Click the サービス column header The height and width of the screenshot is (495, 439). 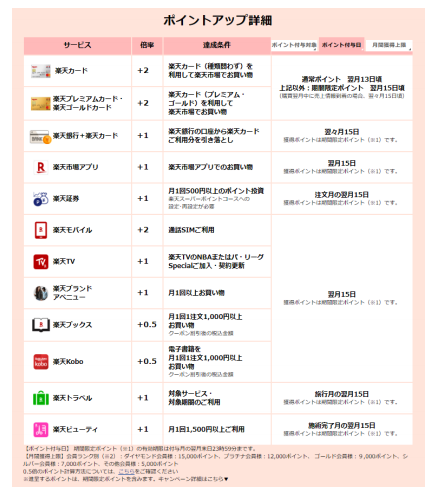77,45
